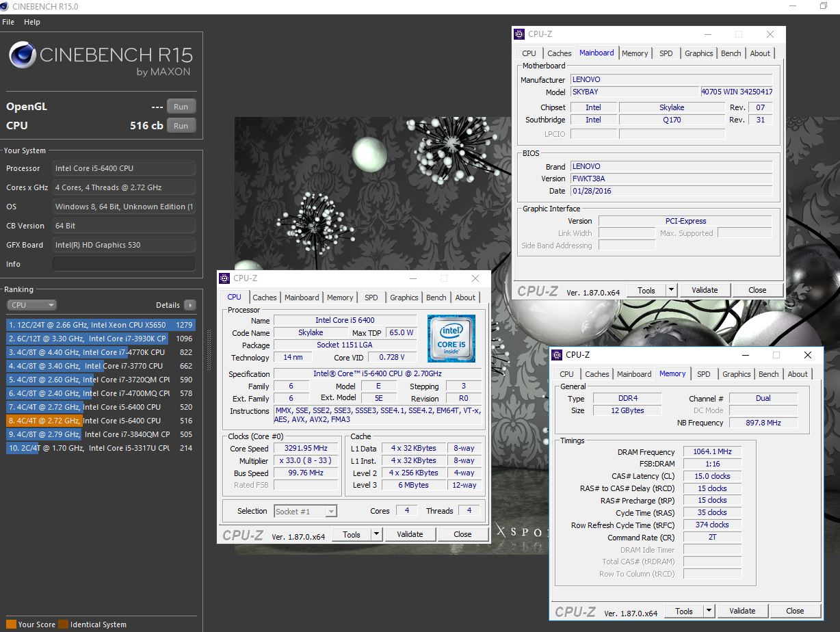Click Close button in CPU-Z Mainboard window
The image size is (840, 632).
[x=757, y=291]
